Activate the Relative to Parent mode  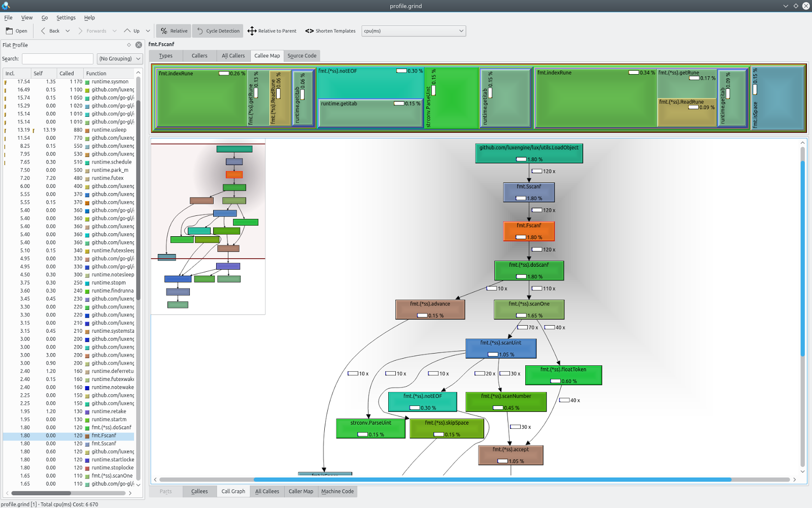272,30
